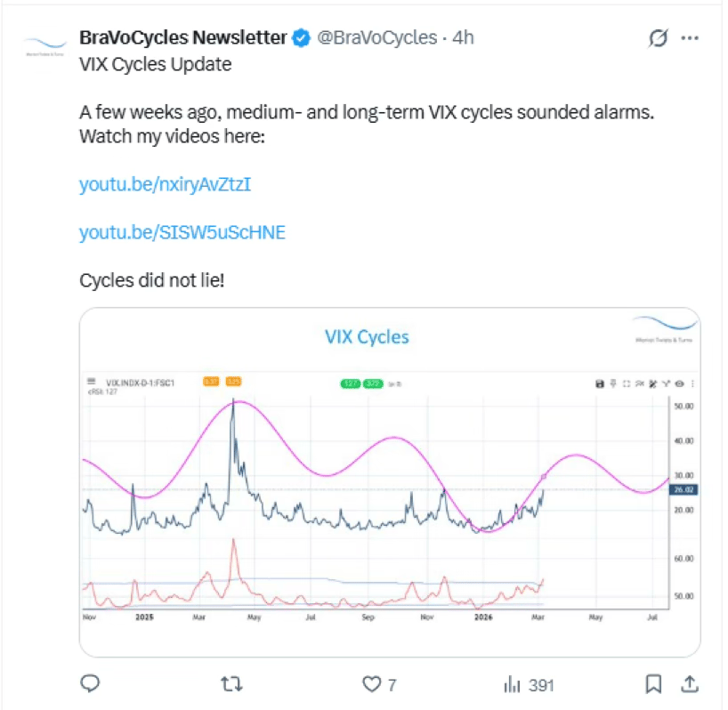
Task: Click the blue verified badge
Action: point(302,38)
